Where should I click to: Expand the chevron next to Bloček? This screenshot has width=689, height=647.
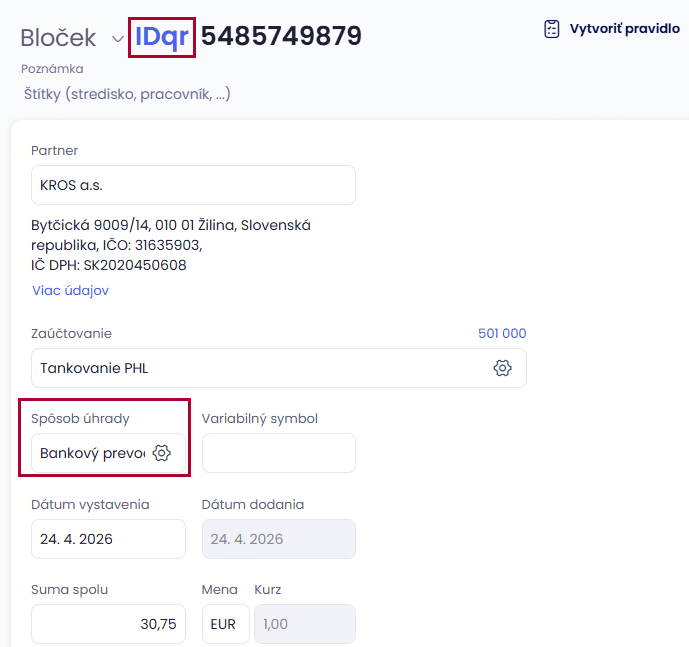(x=117, y=39)
